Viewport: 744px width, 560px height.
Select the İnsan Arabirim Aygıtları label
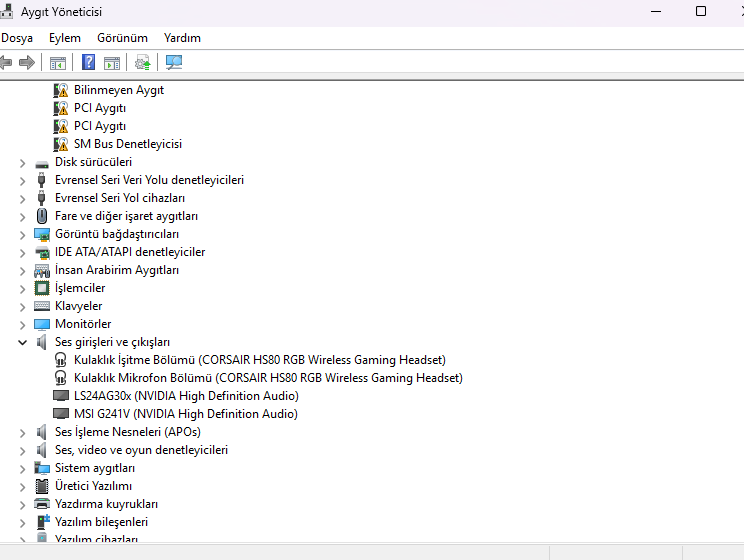pyautogui.click(x=117, y=270)
